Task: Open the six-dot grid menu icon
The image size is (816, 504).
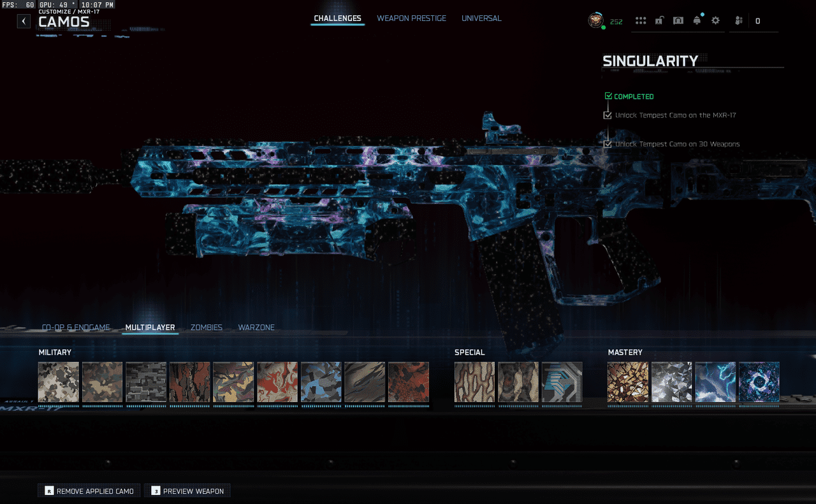Action: 641,20
